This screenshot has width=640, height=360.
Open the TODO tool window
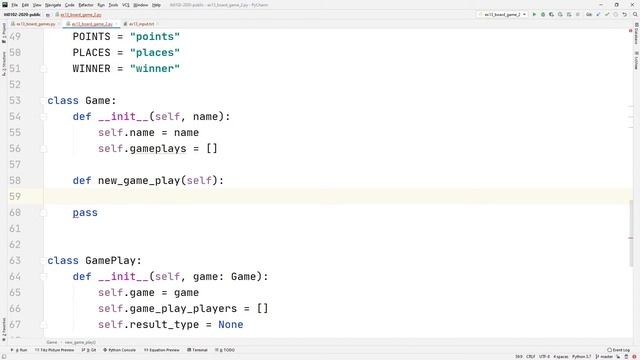pos(225,350)
